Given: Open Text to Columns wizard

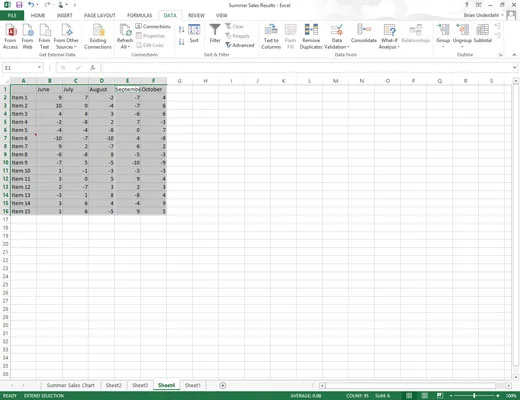Looking at the screenshot, I should [x=271, y=37].
